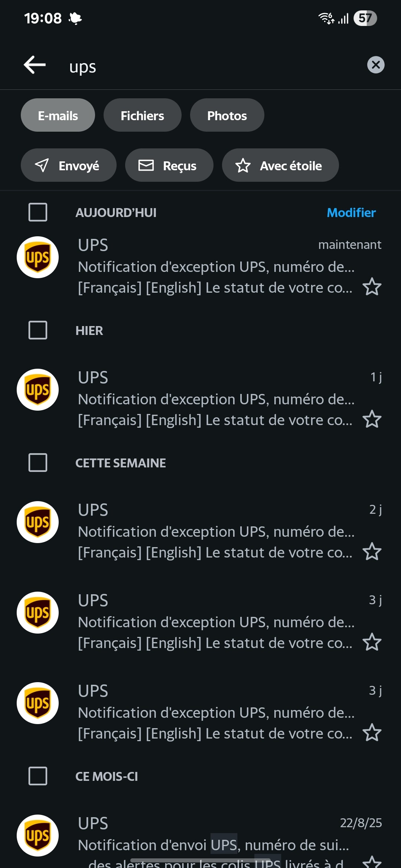Select all emails under Aujourd'hui
Image resolution: width=401 pixels, height=868 pixels.
point(38,212)
